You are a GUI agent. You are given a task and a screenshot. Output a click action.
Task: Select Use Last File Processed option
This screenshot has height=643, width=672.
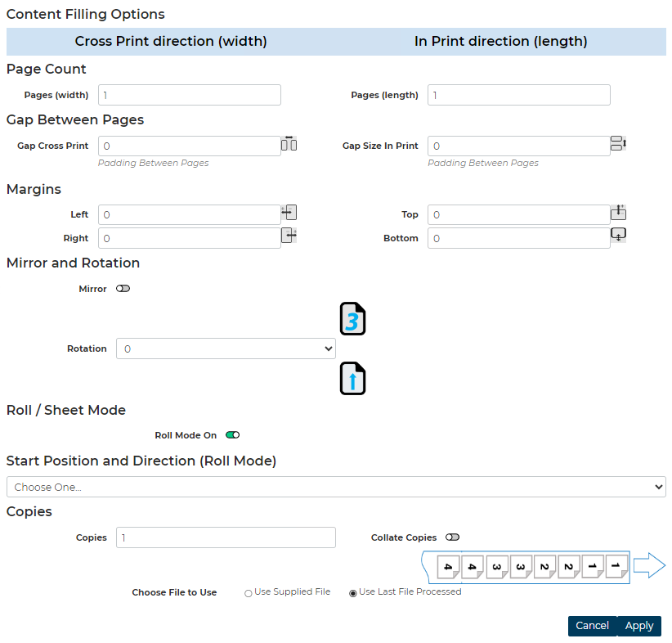point(353,593)
